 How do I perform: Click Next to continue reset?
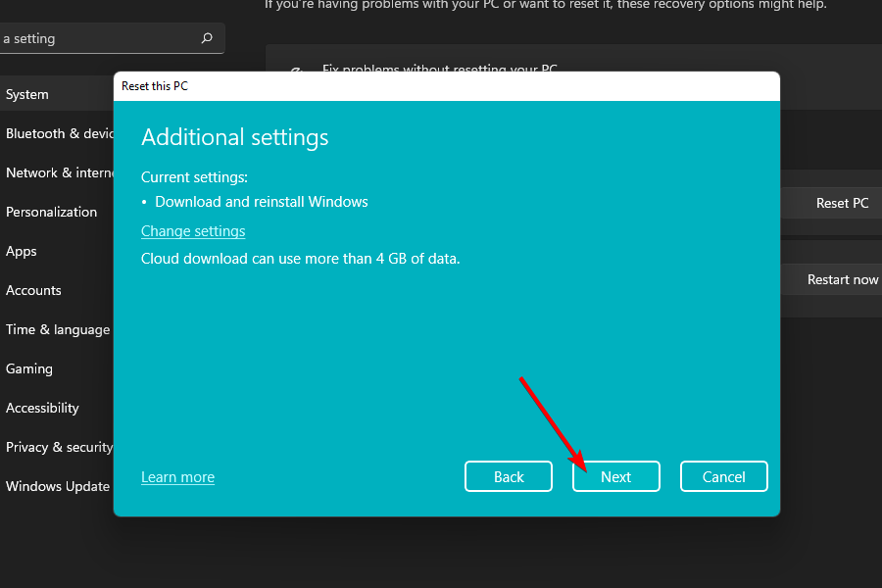coord(615,477)
